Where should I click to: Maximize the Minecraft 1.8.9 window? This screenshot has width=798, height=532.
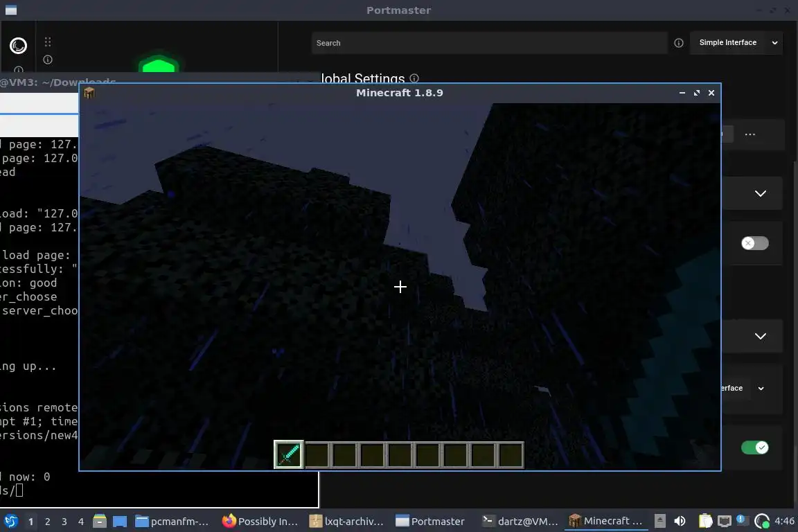[x=697, y=93]
